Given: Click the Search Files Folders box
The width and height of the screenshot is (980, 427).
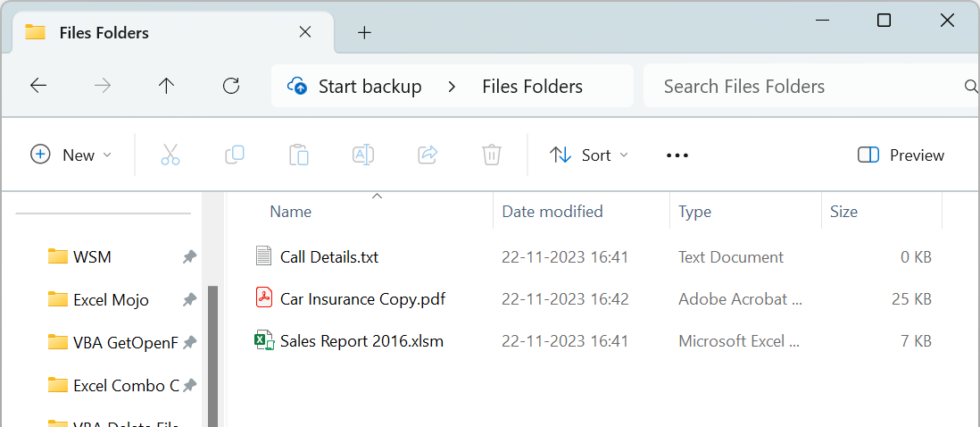Looking at the screenshot, I should [811, 86].
